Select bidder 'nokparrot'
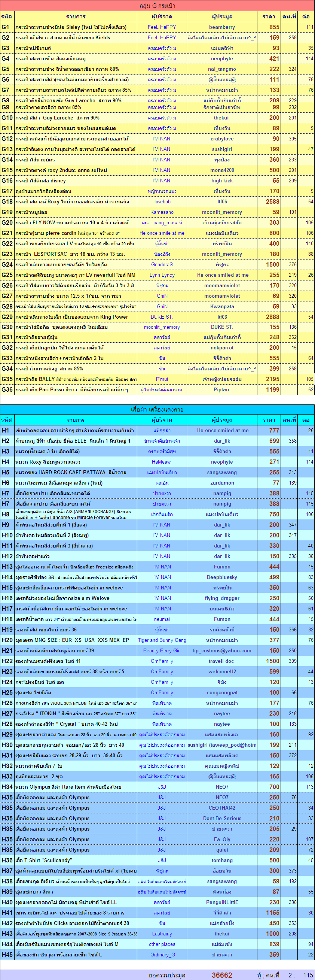Viewport: 315px width, 980px height. point(222,348)
